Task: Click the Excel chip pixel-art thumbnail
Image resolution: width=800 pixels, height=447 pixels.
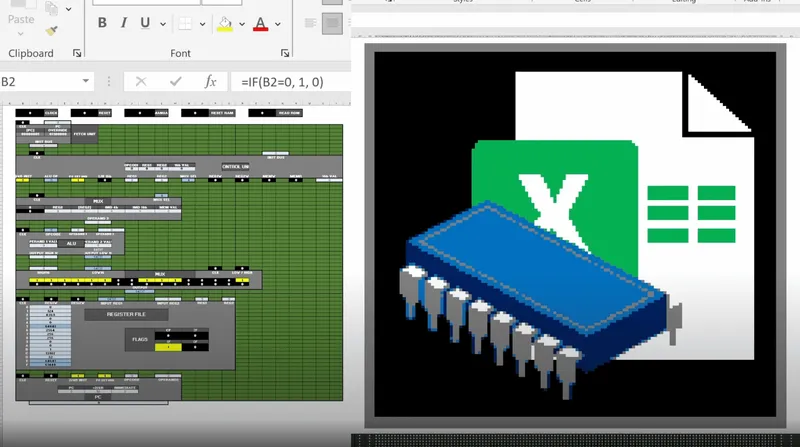Action: pyautogui.click(x=575, y=234)
